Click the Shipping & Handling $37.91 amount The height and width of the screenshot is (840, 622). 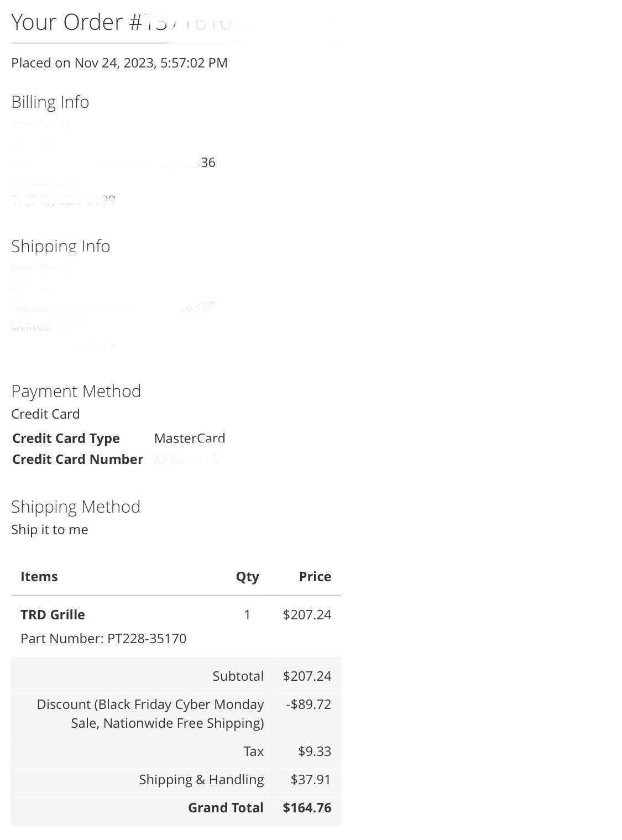pos(311,779)
